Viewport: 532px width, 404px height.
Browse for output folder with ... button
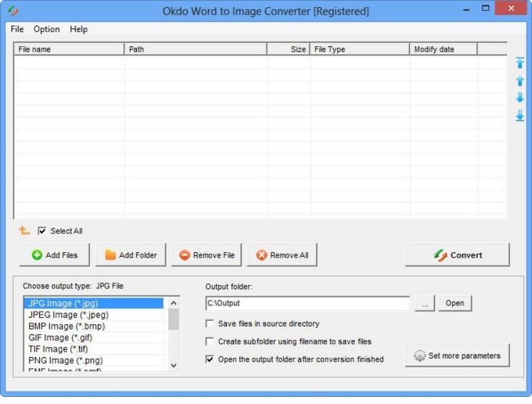[425, 303]
